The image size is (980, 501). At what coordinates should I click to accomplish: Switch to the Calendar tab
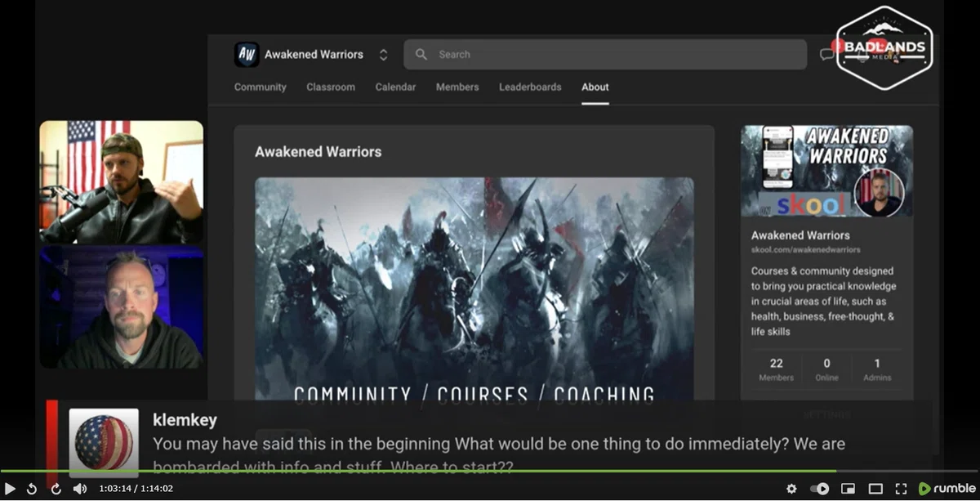(395, 87)
